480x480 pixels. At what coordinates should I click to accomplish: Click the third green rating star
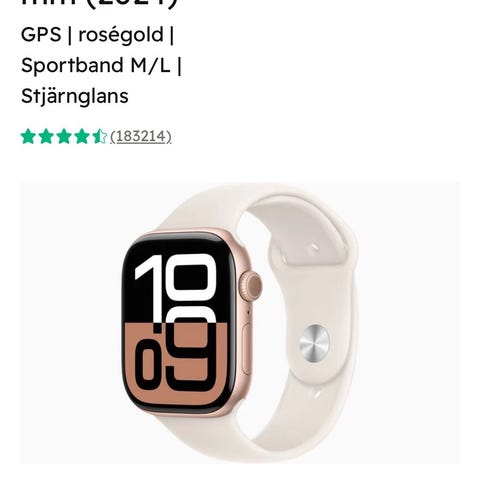click(x=64, y=137)
